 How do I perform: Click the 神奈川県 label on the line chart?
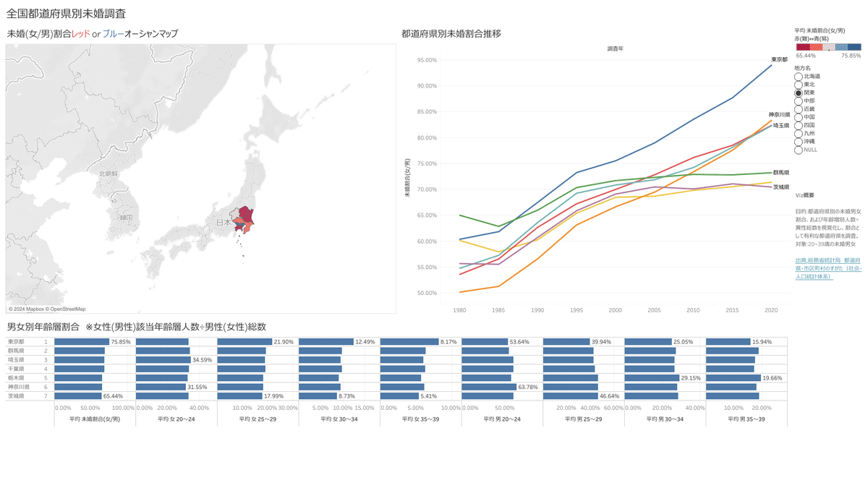(779, 114)
